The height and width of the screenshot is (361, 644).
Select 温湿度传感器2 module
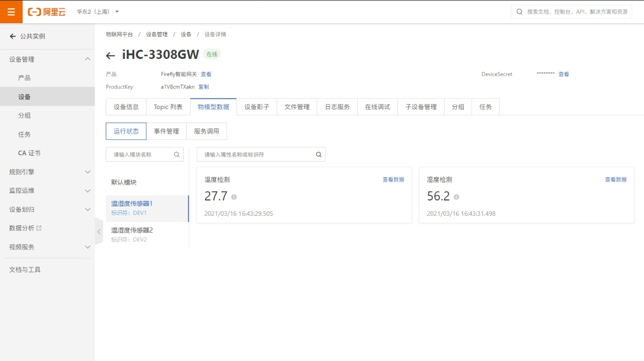pyautogui.click(x=147, y=235)
